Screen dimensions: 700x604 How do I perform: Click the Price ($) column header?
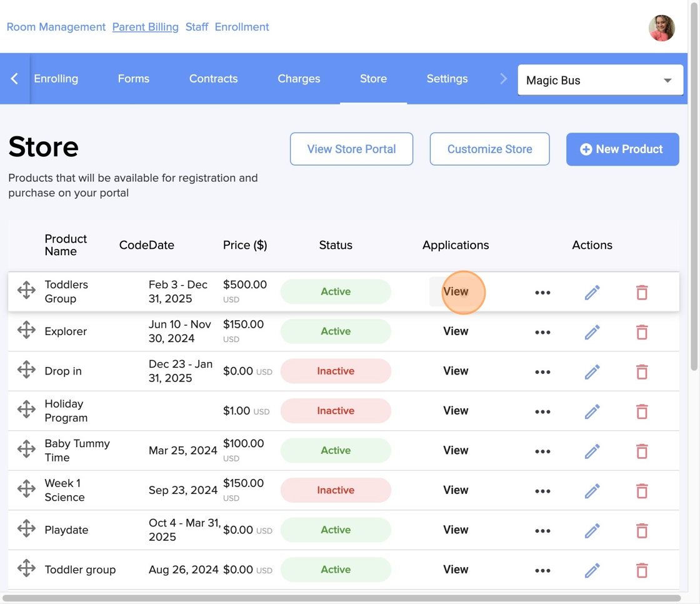click(x=245, y=245)
